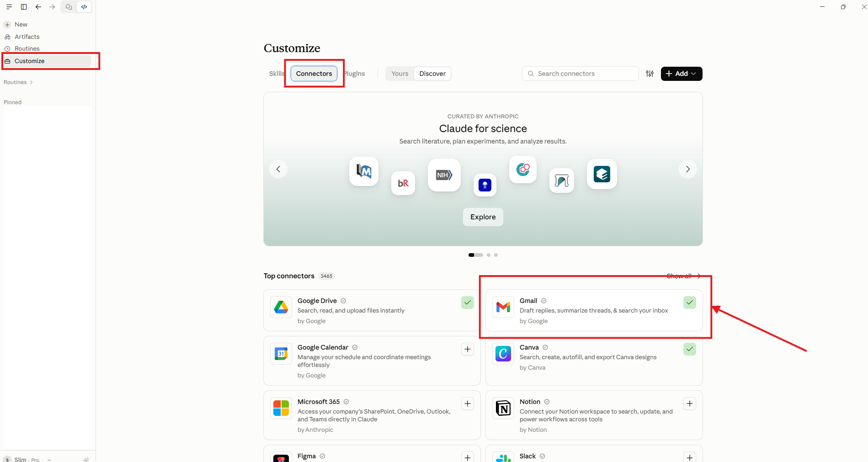This screenshot has height=462, width=868.
Task: Click the teal and red circular carousel icon
Action: pos(523,170)
